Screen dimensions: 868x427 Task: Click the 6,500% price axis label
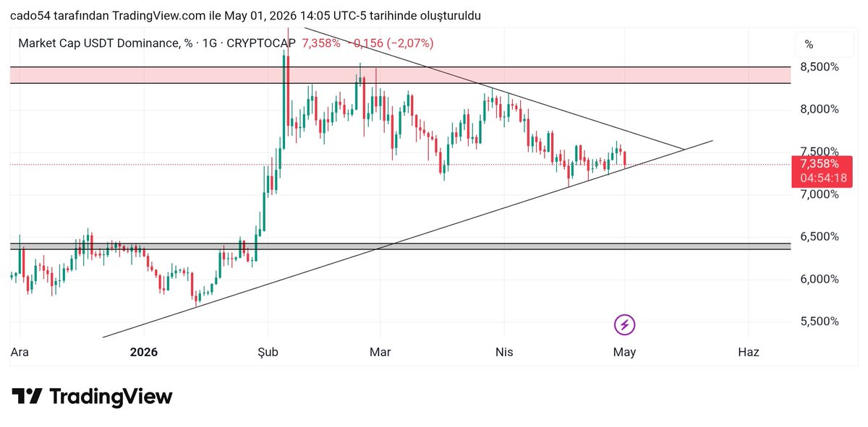point(820,236)
